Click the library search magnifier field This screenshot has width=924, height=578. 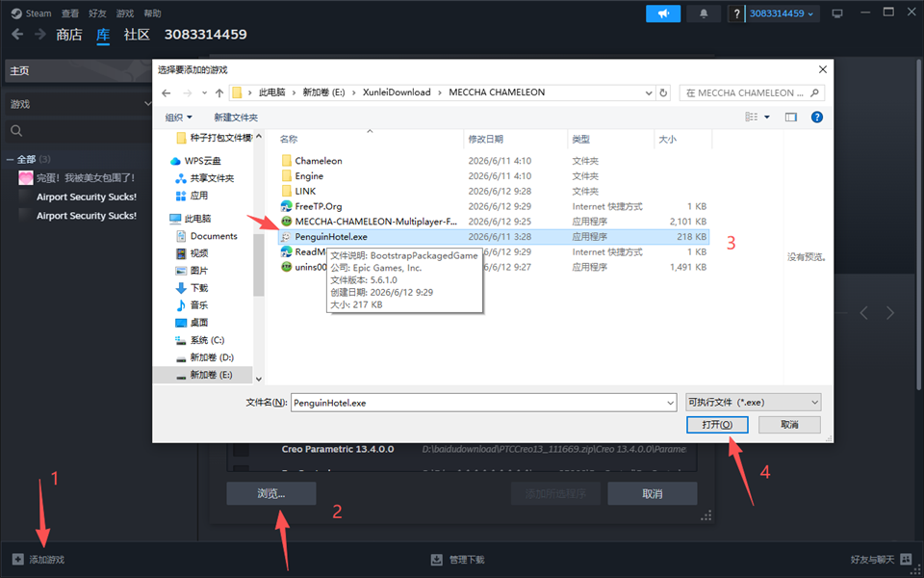(78, 130)
